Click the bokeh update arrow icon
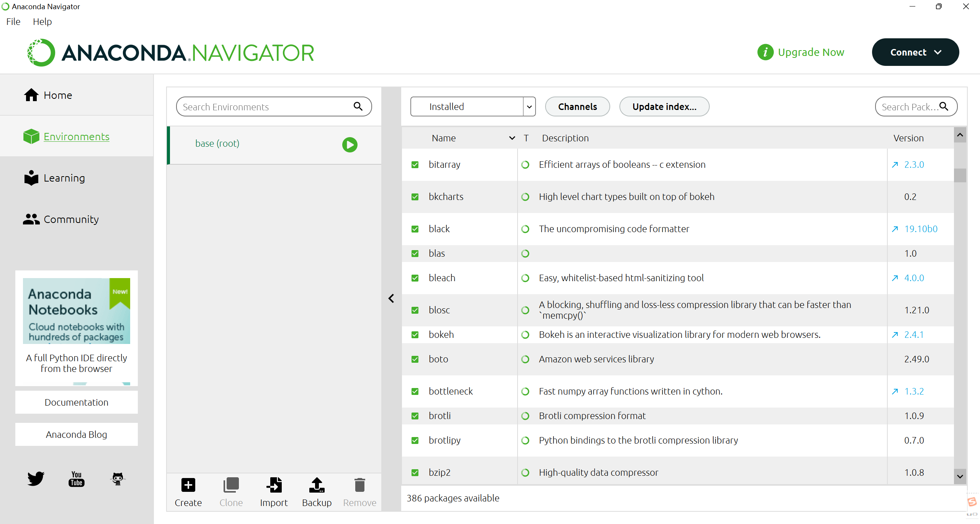This screenshot has width=980, height=524. pyautogui.click(x=895, y=335)
